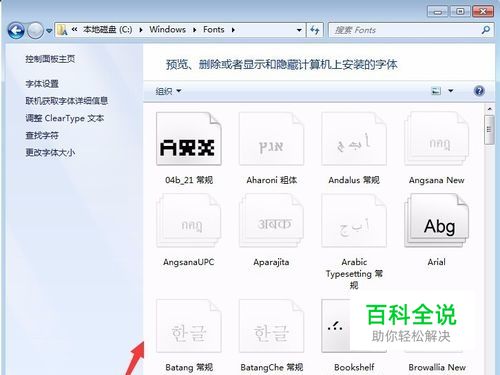
Task: Click the magnifier search icon
Action: [x=486, y=30]
